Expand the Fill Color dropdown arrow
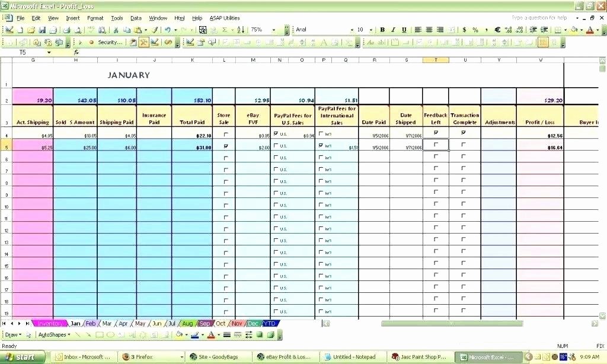 582,30
